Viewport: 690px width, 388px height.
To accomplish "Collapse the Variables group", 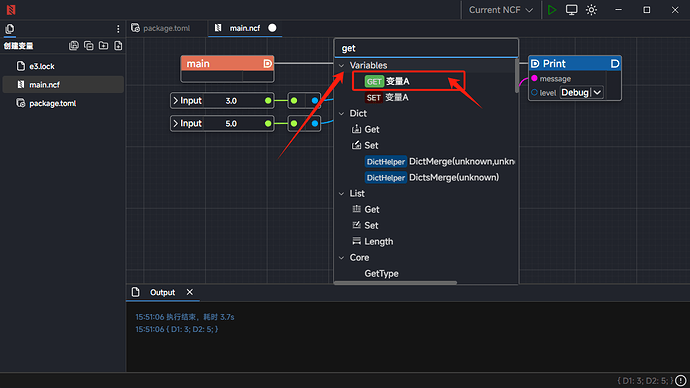I will [341, 66].
